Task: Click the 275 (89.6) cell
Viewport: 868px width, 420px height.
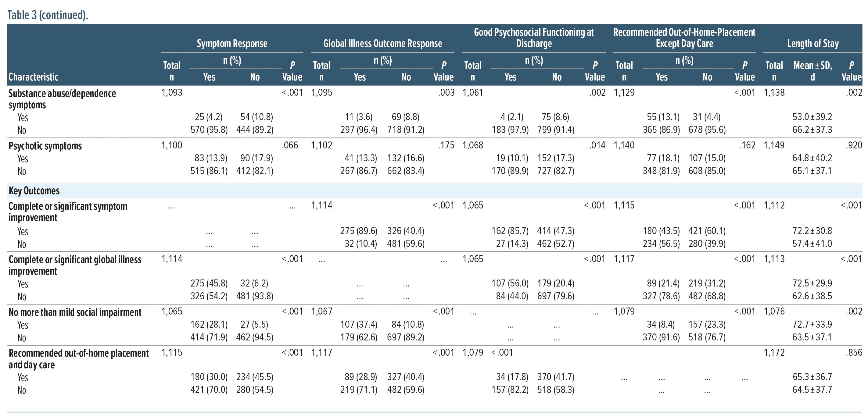Action: click(x=359, y=231)
